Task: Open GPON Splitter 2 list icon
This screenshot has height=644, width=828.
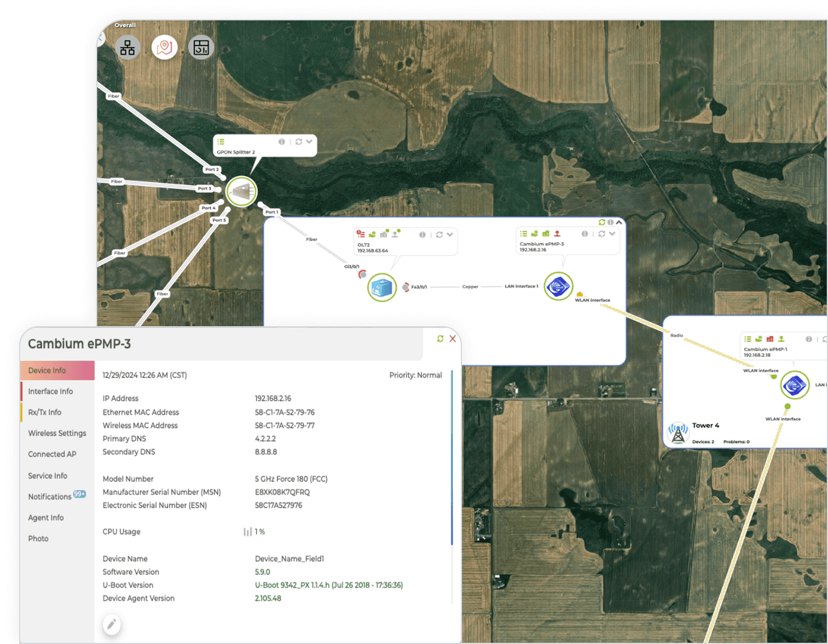Action: (221, 142)
